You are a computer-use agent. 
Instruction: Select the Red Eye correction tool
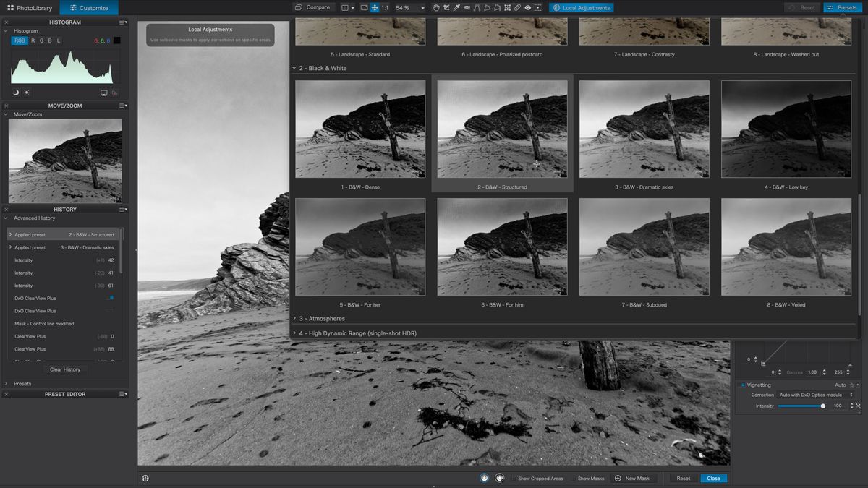click(x=527, y=7)
